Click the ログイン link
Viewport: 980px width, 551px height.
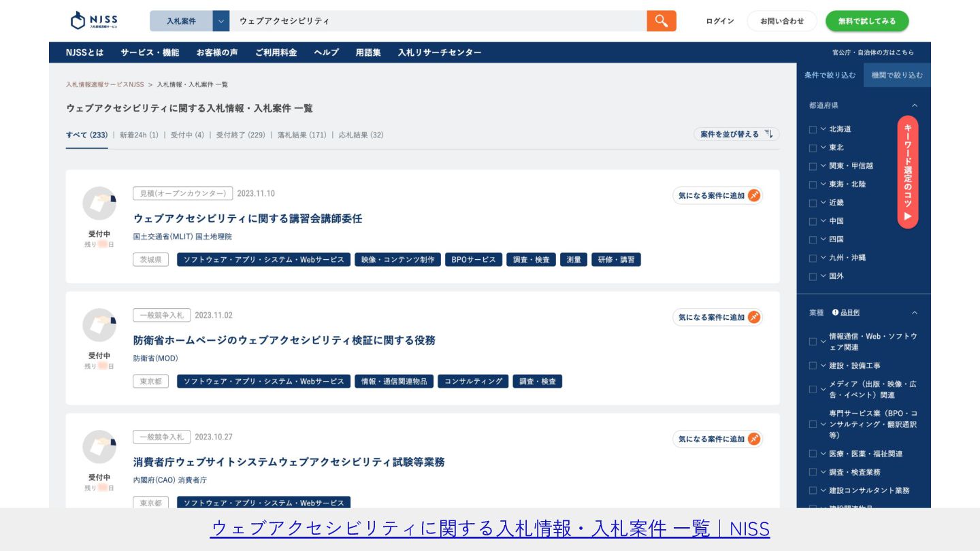[720, 21]
